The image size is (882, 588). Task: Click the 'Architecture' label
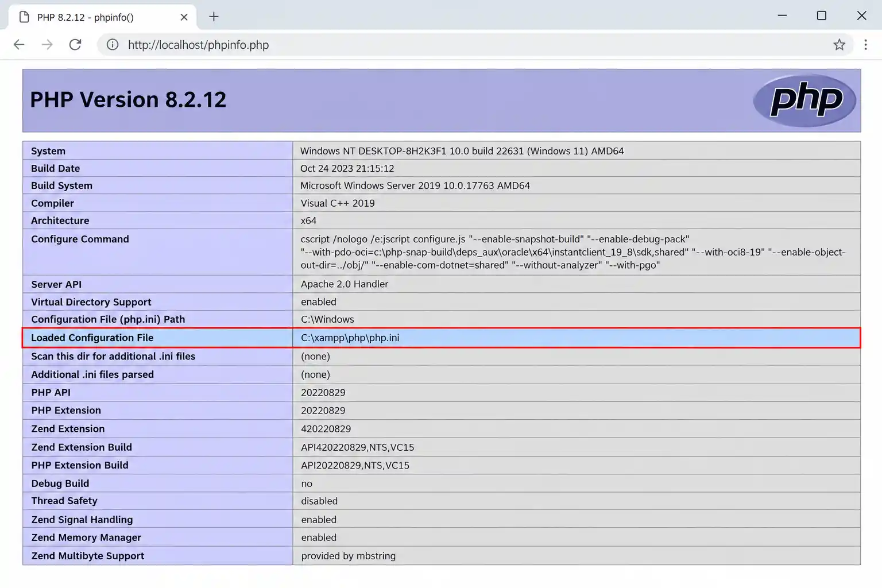[60, 220]
